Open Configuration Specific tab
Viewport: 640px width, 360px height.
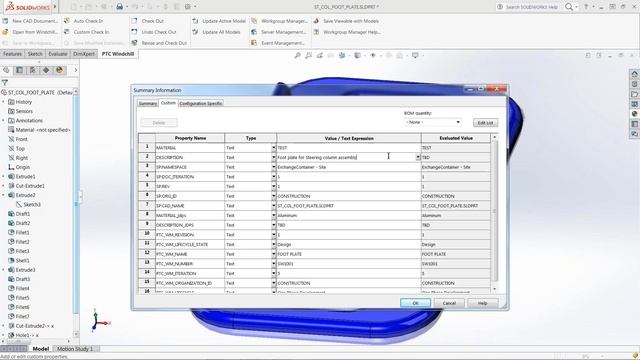click(x=201, y=104)
